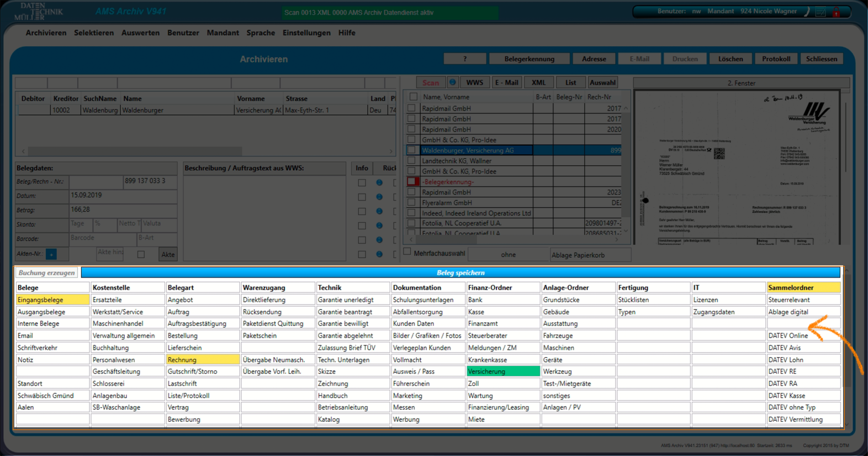The width and height of the screenshot is (868, 456).
Task: Click the scanned document preview thumbnail
Action: coord(737,167)
